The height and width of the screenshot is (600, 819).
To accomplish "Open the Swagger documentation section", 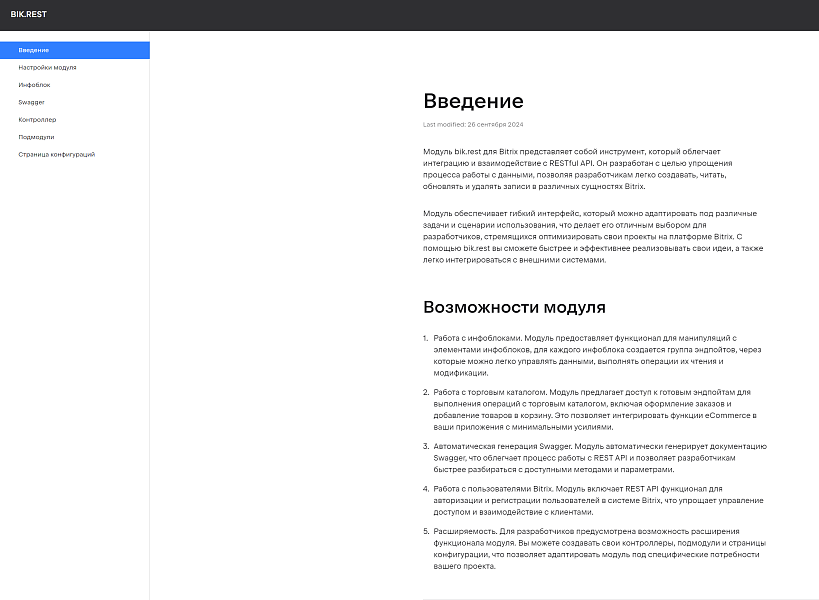I will click(x=31, y=102).
